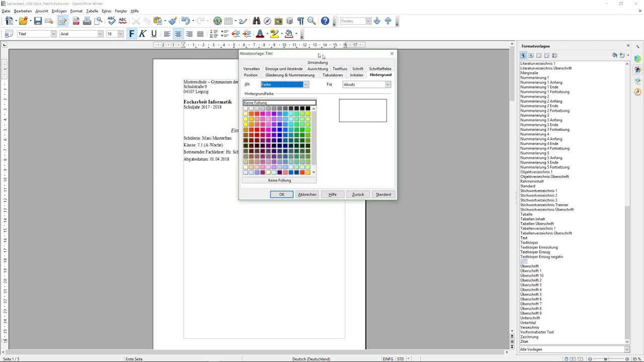Click the Hilfe button in dialog
Viewport: 644px width, 362px height.
tap(333, 195)
